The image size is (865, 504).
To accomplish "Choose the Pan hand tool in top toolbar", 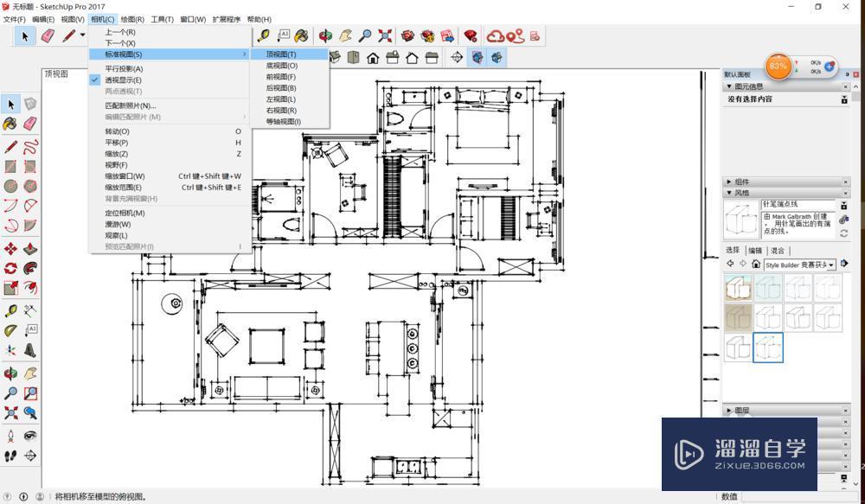I will [345, 36].
